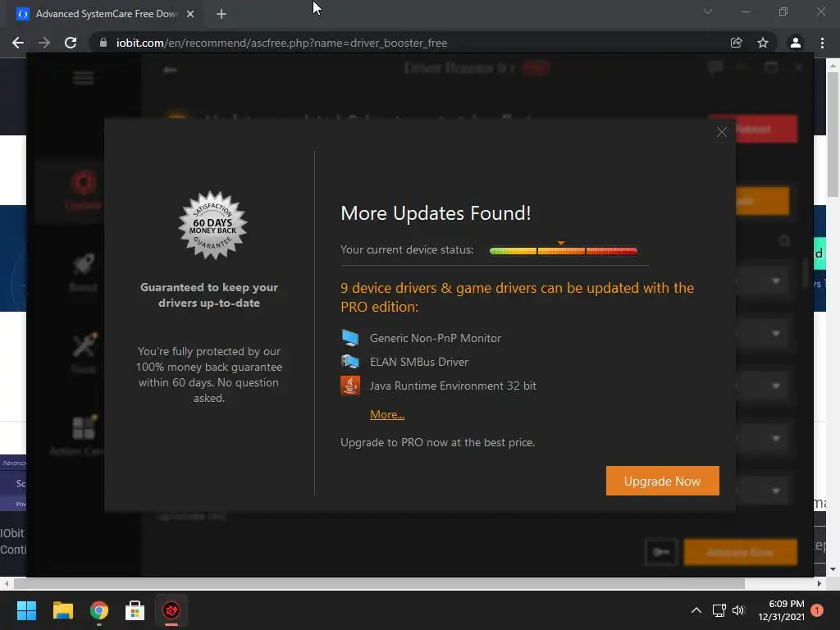Click the Java Runtime Environment icon

tap(350, 386)
